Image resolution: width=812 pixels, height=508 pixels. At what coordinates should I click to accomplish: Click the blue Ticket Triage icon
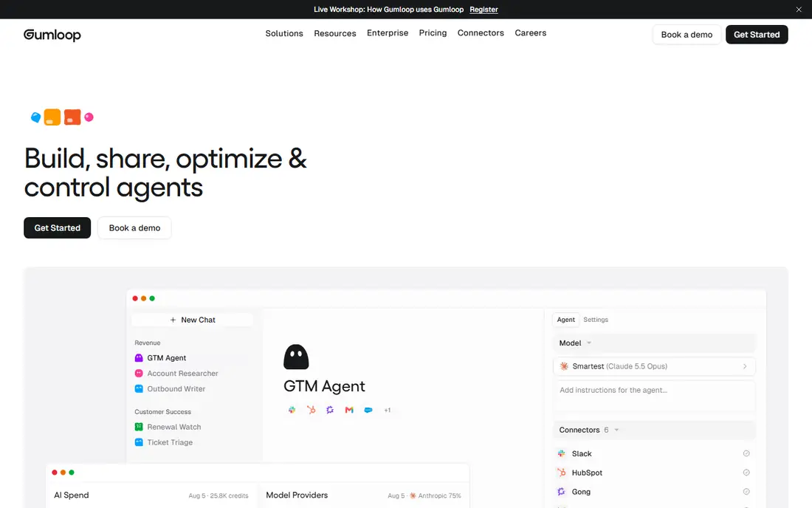(x=139, y=442)
